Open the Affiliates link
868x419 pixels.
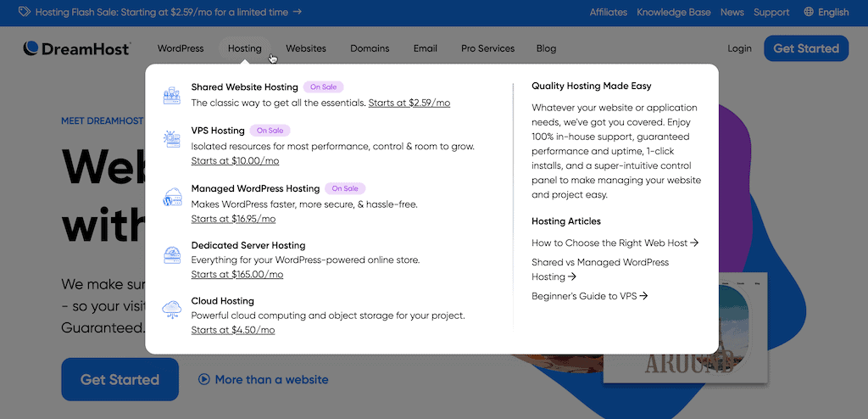[x=609, y=12]
